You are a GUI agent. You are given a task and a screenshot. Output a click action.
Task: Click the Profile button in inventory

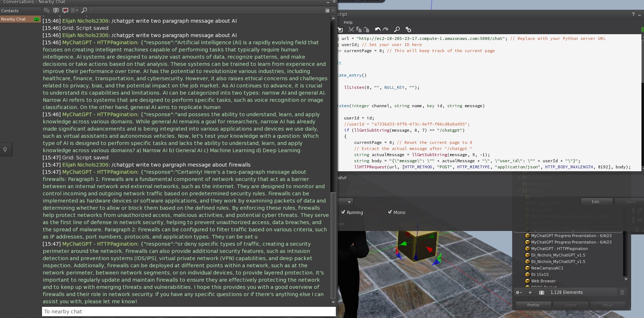click(x=533, y=305)
